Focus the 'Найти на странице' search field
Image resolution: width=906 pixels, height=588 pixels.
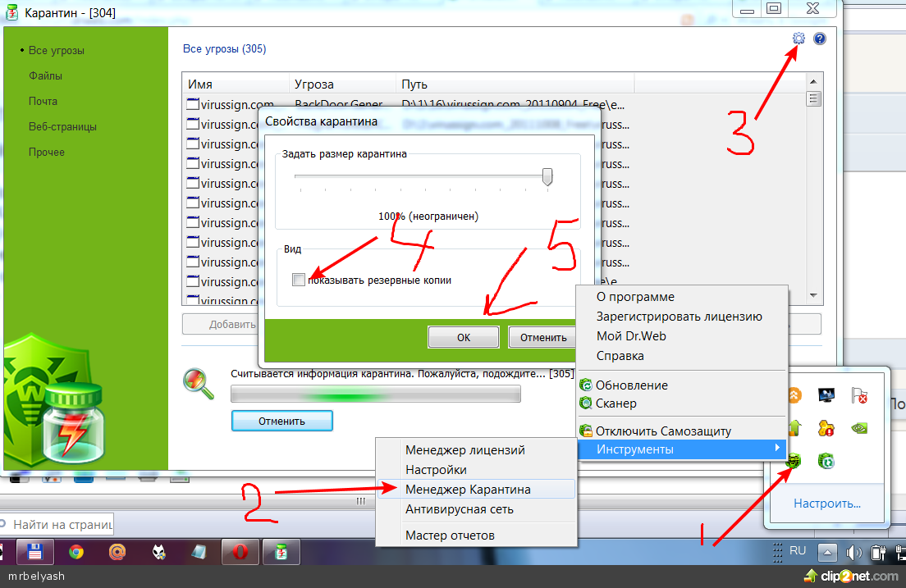[x=57, y=525]
